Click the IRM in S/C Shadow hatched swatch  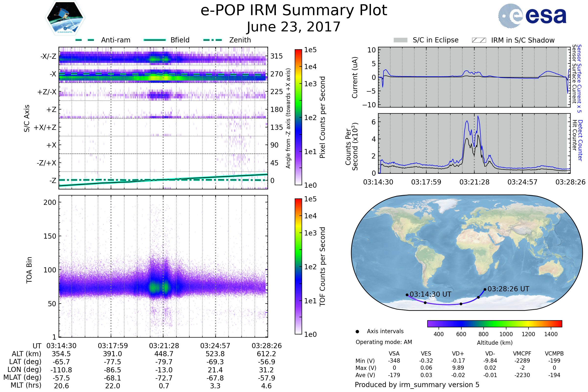pyautogui.click(x=479, y=40)
